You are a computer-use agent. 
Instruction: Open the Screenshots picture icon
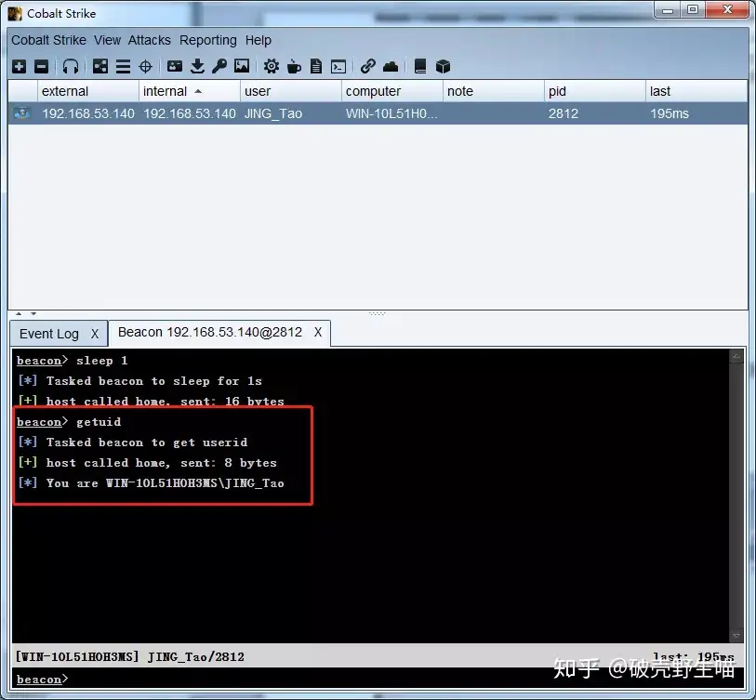[242, 66]
